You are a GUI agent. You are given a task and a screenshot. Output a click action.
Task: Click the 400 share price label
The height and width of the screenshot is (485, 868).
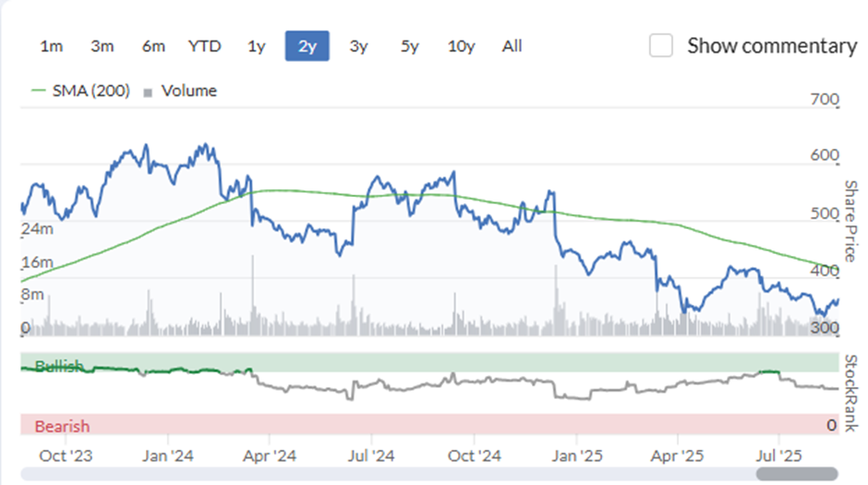(x=825, y=270)
